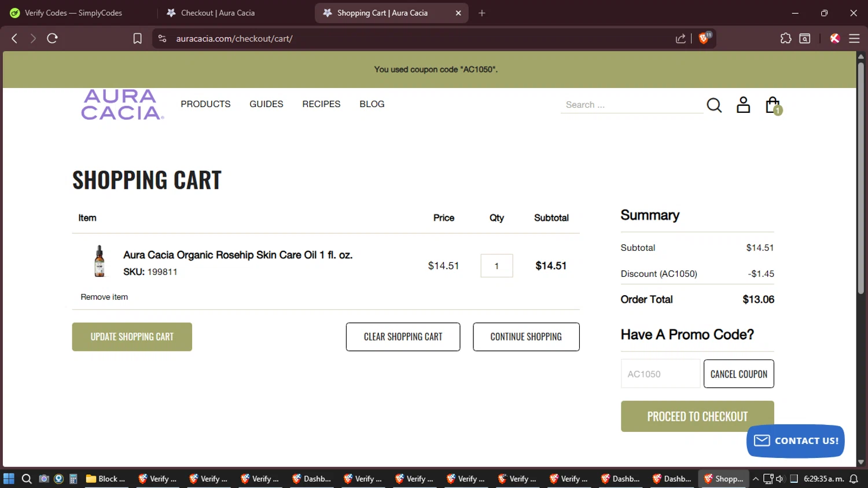Image resolution: width=868 pixels, height=488 pixels.
Task: Click the promo code AC1050 field
Action: [x=660, y=374]
